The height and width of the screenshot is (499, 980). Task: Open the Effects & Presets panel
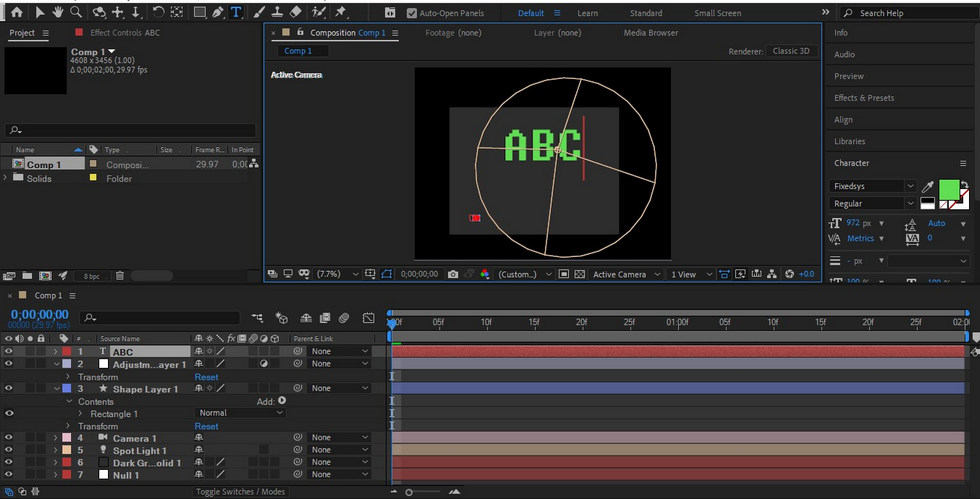point(864,98)
